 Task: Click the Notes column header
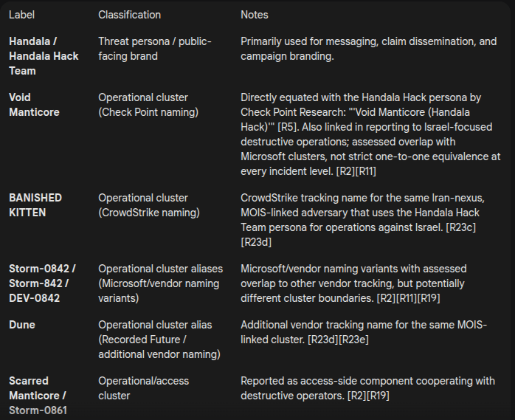(x=255, y=15)
